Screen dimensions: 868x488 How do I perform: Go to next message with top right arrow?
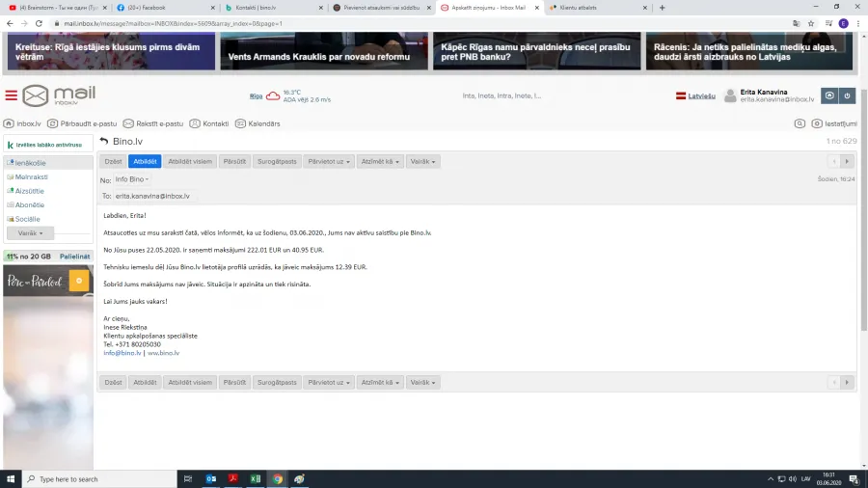click(x=847, y=162)
